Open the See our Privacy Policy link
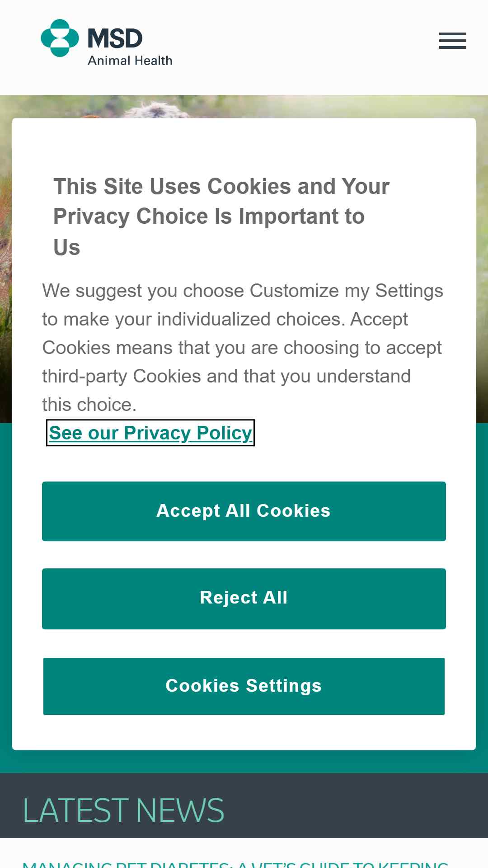The image size is (488, 868). [x=150, y=433]
